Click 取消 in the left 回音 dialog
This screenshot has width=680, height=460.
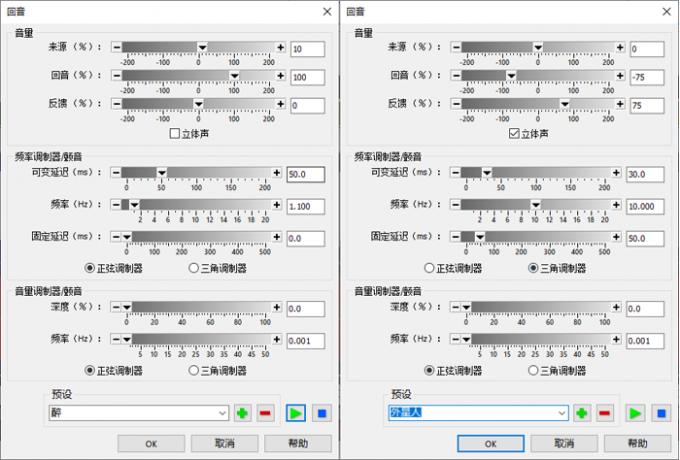(225, 444)
